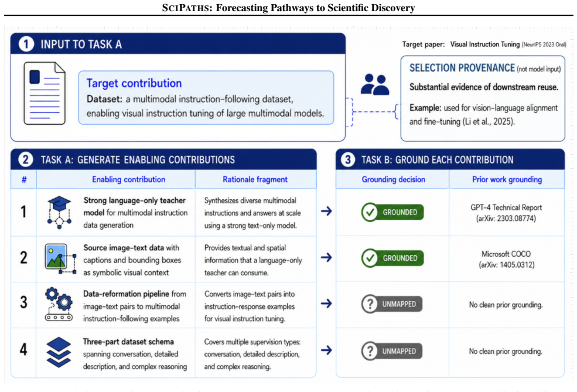Click the Target contribution description box

[x=206, y=98]
